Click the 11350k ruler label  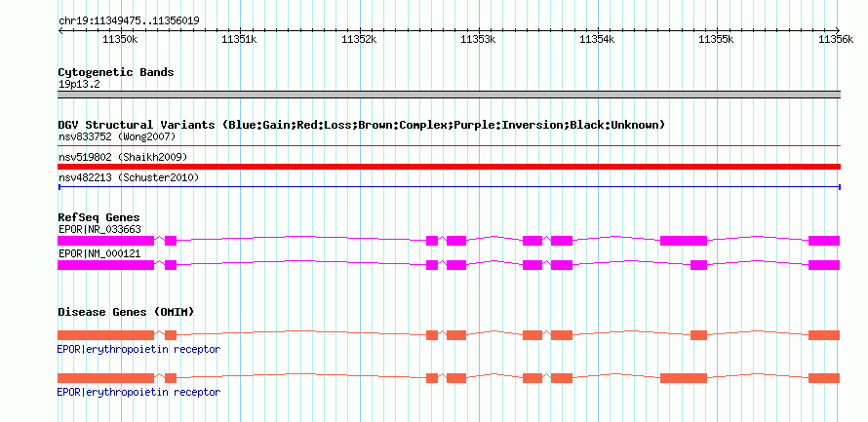[120, 39]
